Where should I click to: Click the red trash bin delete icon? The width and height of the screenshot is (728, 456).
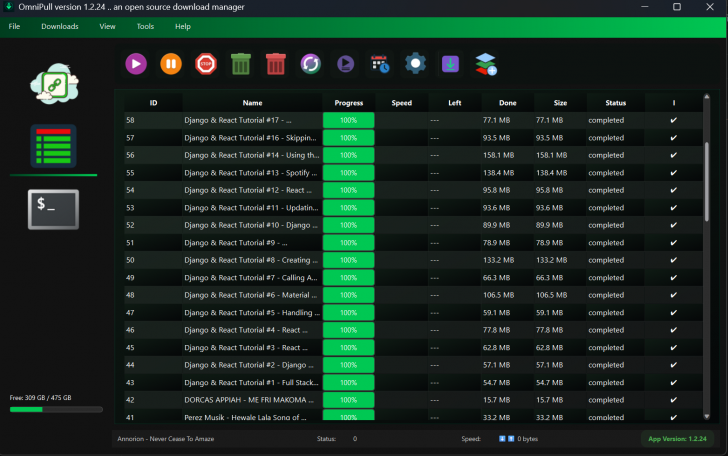click(276, 64)
